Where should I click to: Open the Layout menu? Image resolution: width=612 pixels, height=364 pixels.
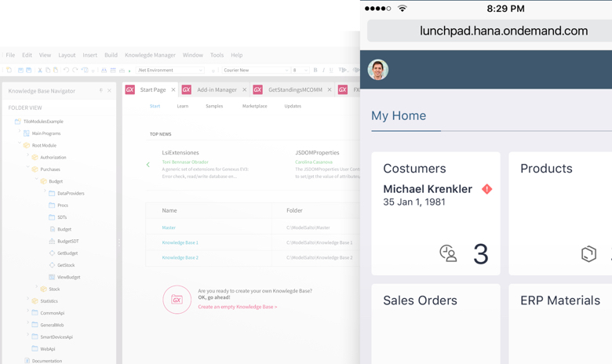(x=67, y=55)
